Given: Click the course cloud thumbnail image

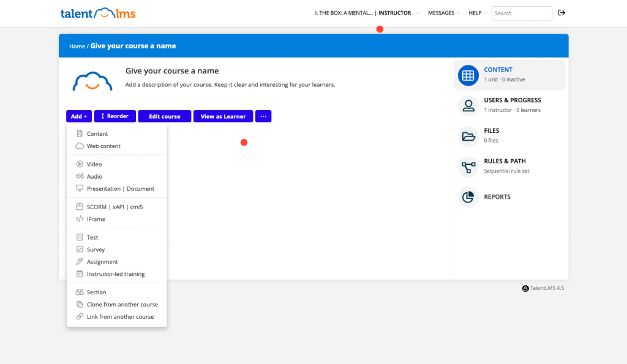Looking at the screenshot, I should click(92, 81).
